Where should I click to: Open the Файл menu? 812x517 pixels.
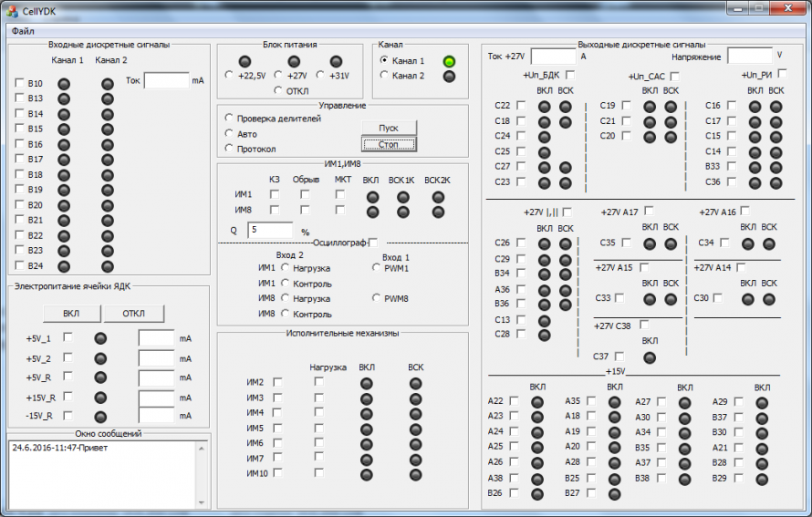point(21,30)
